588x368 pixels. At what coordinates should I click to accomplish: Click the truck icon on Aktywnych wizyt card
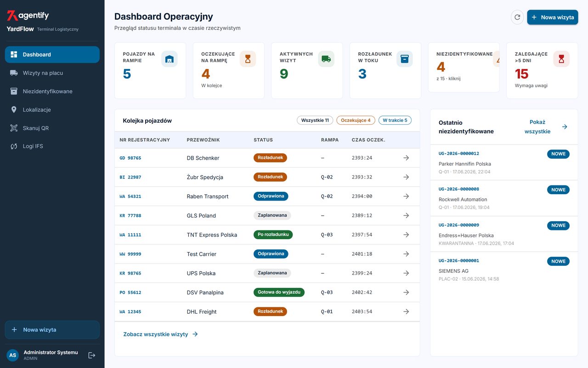coord(326,59)
